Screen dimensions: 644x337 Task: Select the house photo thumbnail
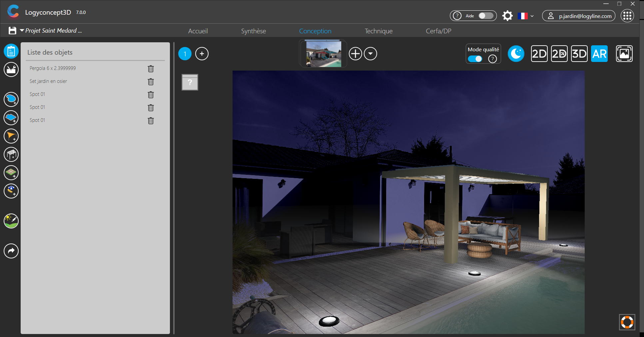pos(323,54)
